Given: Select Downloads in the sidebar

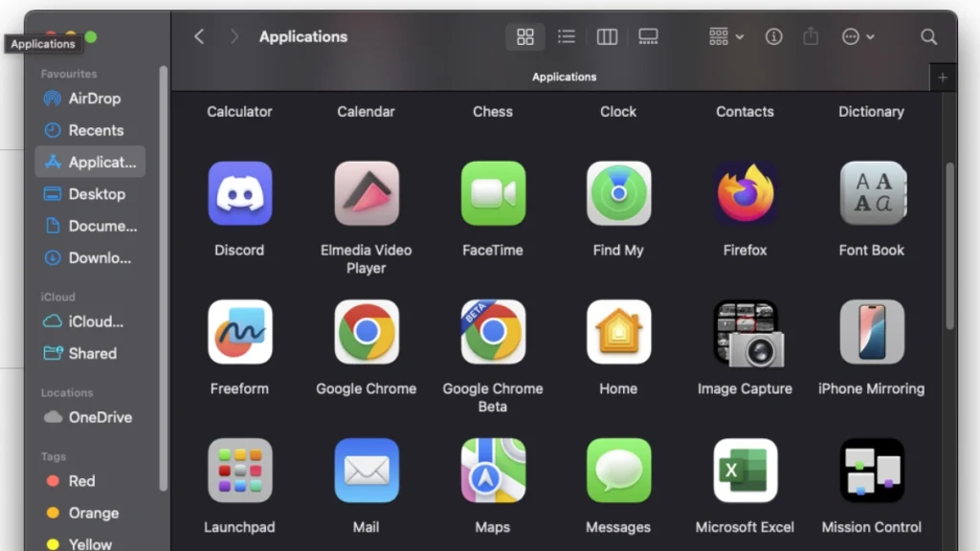Looking at the screenshot, I should coord(100,257).
